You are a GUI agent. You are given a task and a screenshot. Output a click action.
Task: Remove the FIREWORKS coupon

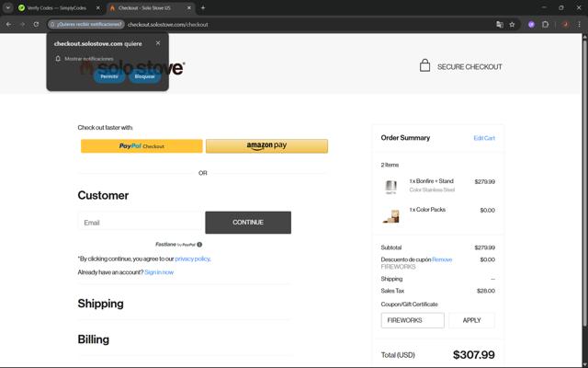tap(442, 259)
